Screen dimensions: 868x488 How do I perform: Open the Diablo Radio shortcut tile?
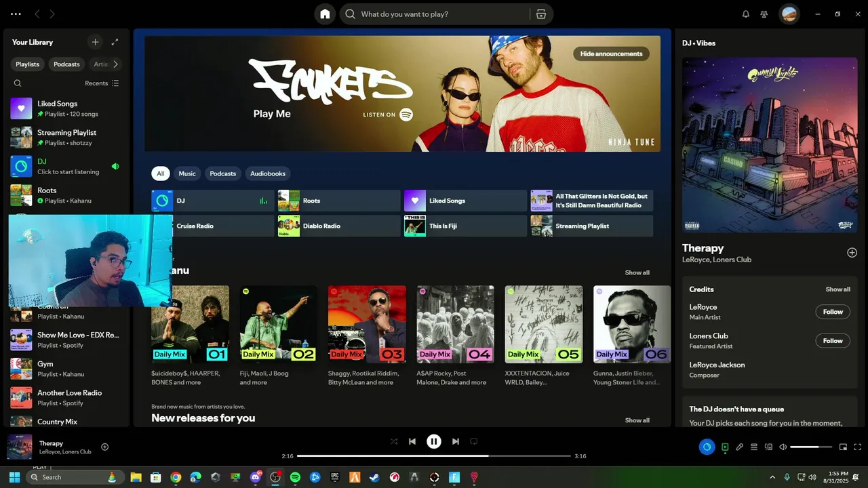tap(339, 226)
